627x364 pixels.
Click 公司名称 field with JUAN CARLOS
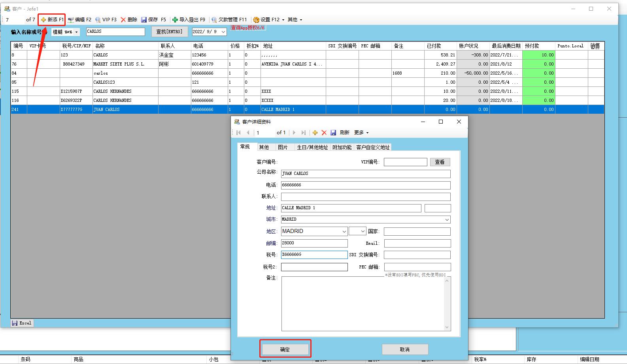(366, 174)
